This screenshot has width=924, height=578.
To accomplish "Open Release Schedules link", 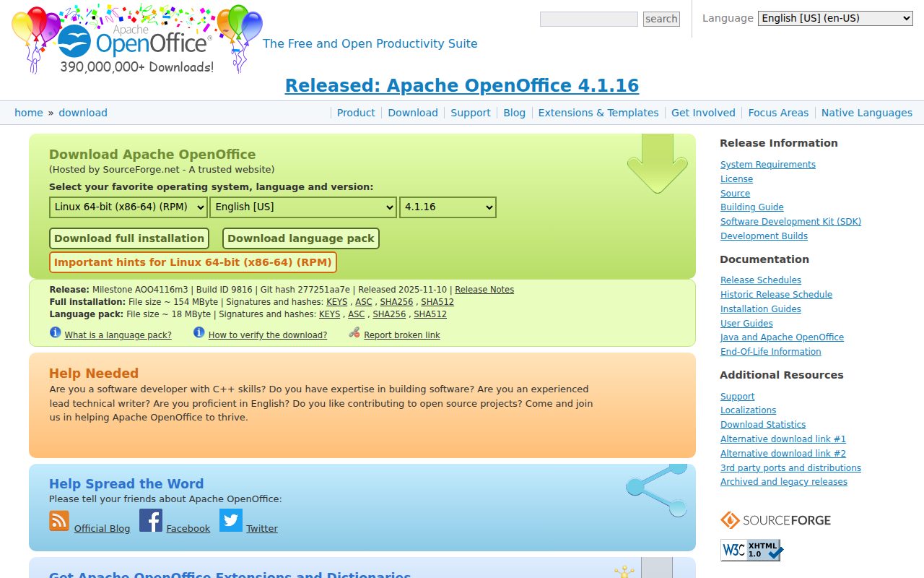I will pyautogui.click(x=761, y=280).
